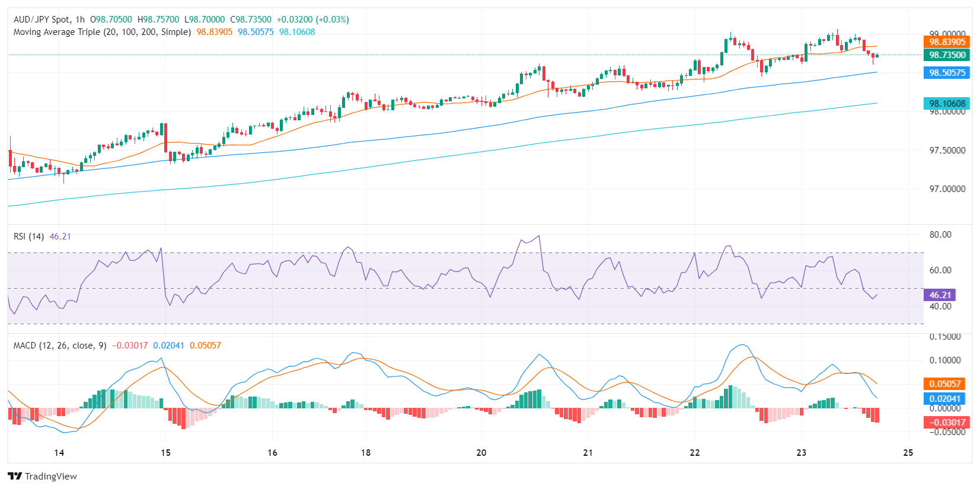Click the blue 0.02041 MACD axis tag
This screenshot has height=489, width=980.
(x=944, y=398)
